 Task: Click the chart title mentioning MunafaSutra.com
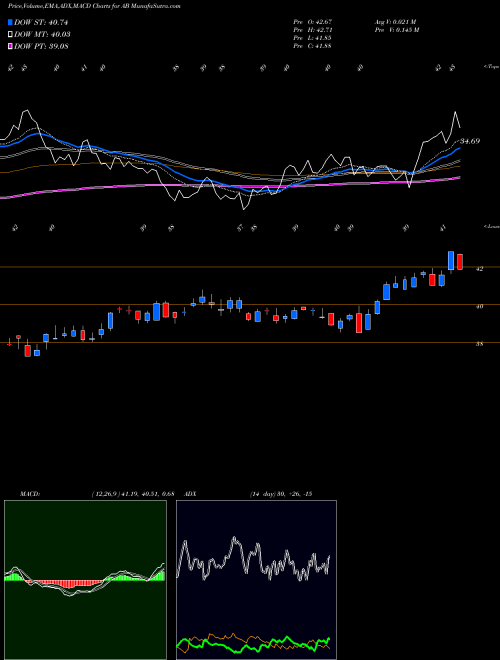[94, 7]
